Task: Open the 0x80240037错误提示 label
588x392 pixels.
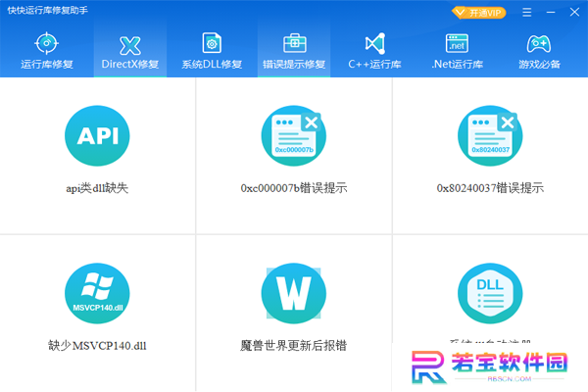Action: click(x=490, y=188)
